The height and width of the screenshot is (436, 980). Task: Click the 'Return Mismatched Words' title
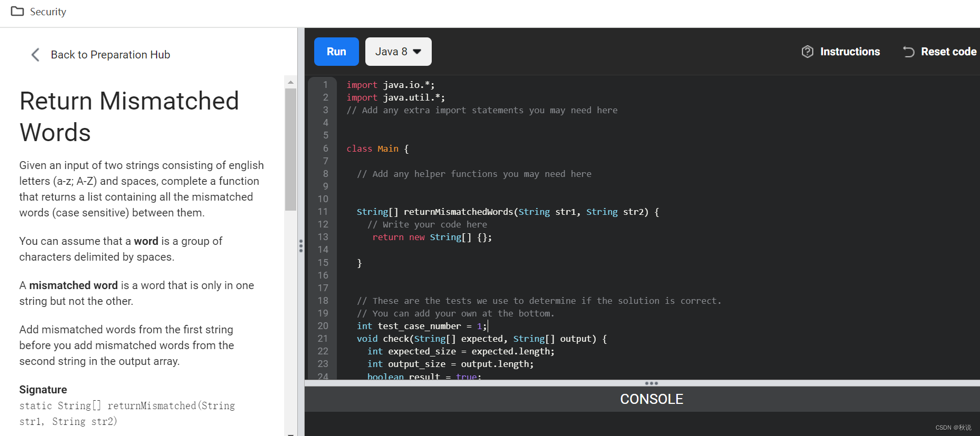click(x=129, y=116)
